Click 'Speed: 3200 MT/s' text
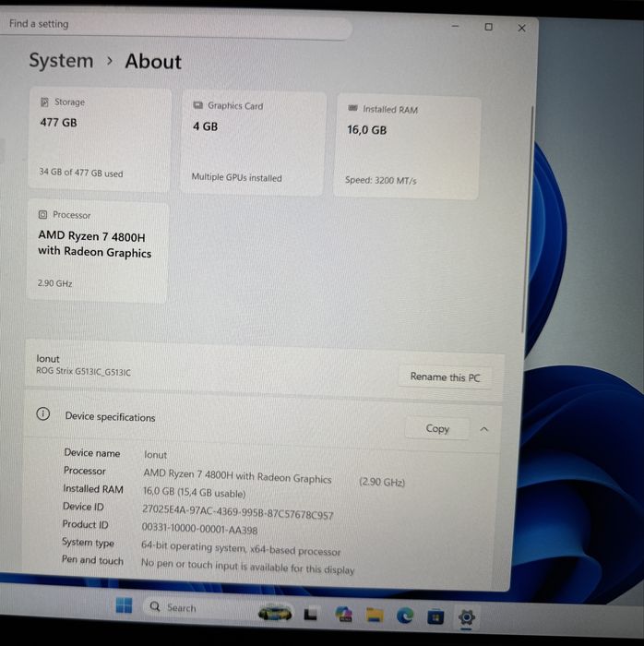Screen dimensions: 644x646 tap(381, 180)
